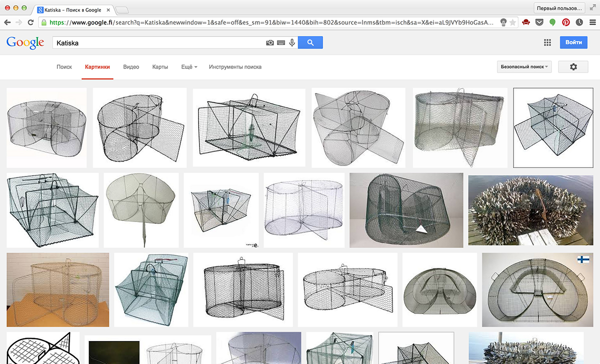Open the settings gear dropdown
Viewport: 600px width, 364px height.
pyautogui.click(x=573, y=67)
